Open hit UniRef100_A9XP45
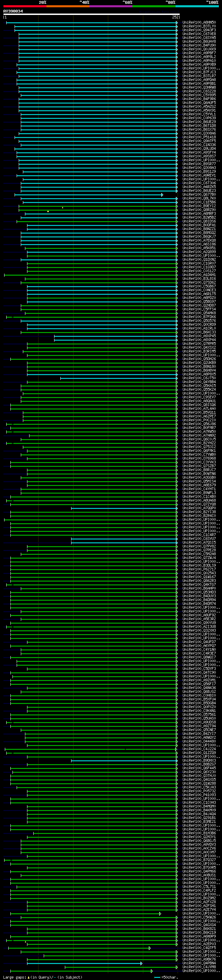The height and width of the screenshot is (980, 222). click(199, 336)
